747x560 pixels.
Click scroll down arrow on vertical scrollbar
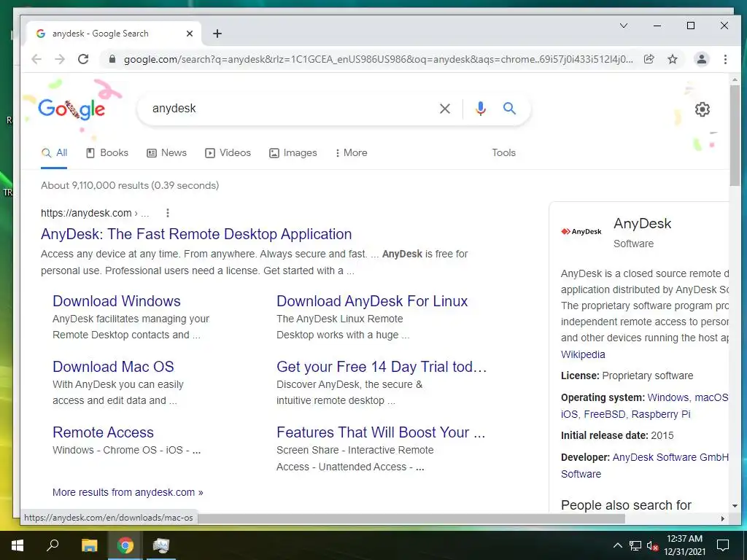click(735, 506)
